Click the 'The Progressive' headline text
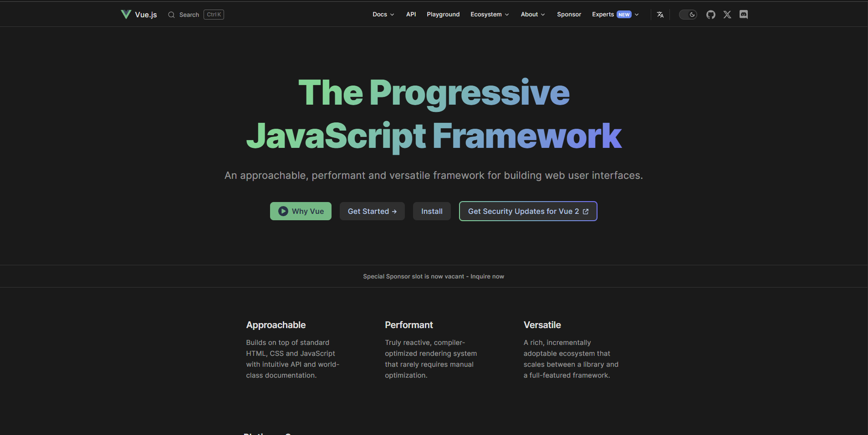 click(434, 93)
